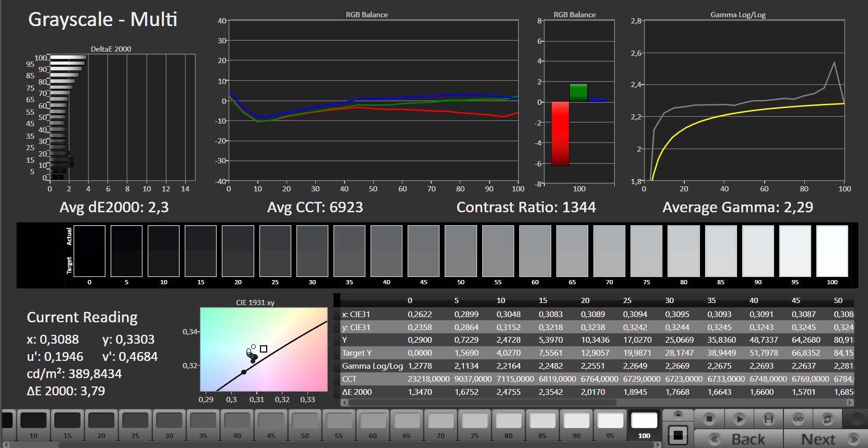Select the 45 percent grayscale patch button
Viewport: 868px width, 448px height.
tap(271, 426)
